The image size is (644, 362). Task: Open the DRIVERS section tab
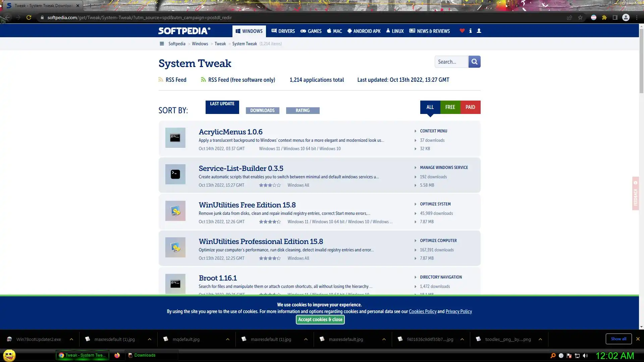283,31
